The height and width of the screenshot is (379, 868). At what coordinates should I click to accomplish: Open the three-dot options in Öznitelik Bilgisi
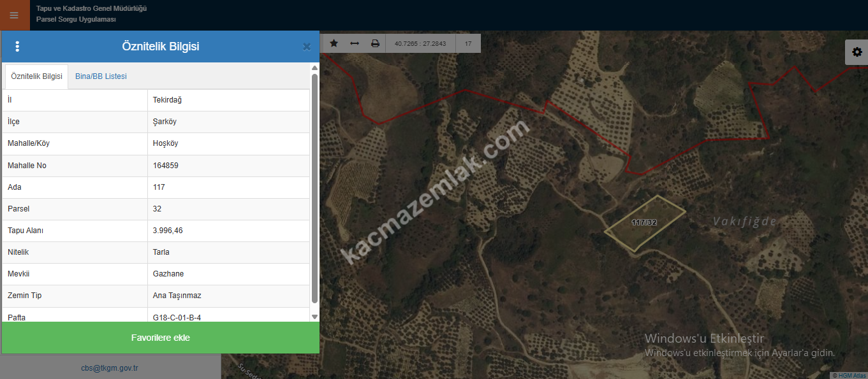tap(17, 46)
